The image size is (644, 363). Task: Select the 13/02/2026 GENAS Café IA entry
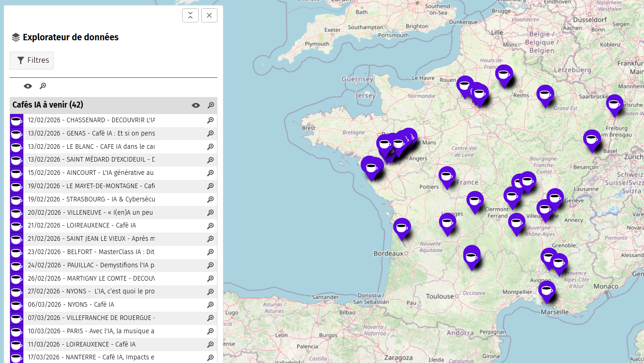tap(91, 134)
